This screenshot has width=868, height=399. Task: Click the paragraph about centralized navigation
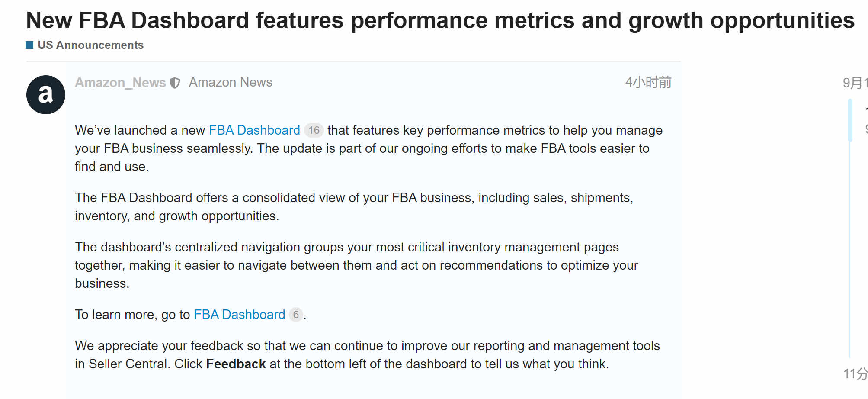click(356, 265)
